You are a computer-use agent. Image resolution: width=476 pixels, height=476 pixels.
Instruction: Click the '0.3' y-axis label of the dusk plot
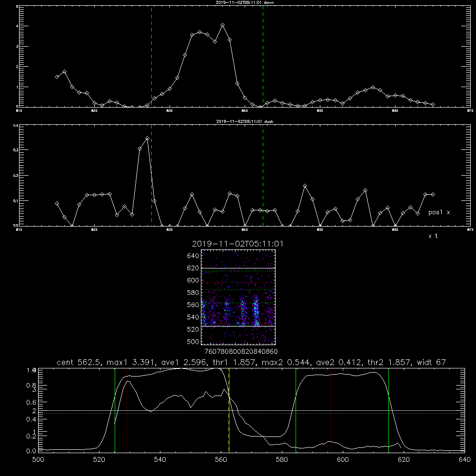point(15,149)
